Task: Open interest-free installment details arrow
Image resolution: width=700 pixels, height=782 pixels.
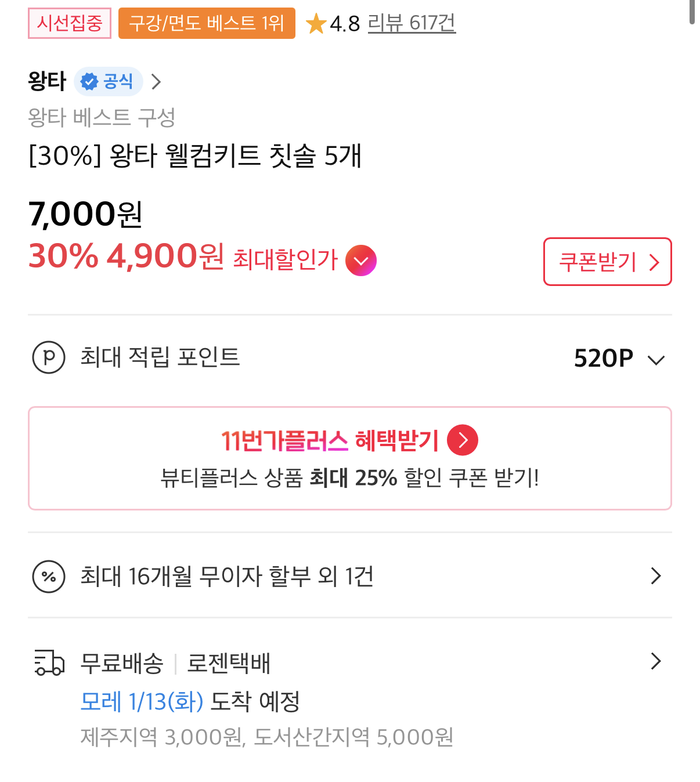Action: point(656,576)
